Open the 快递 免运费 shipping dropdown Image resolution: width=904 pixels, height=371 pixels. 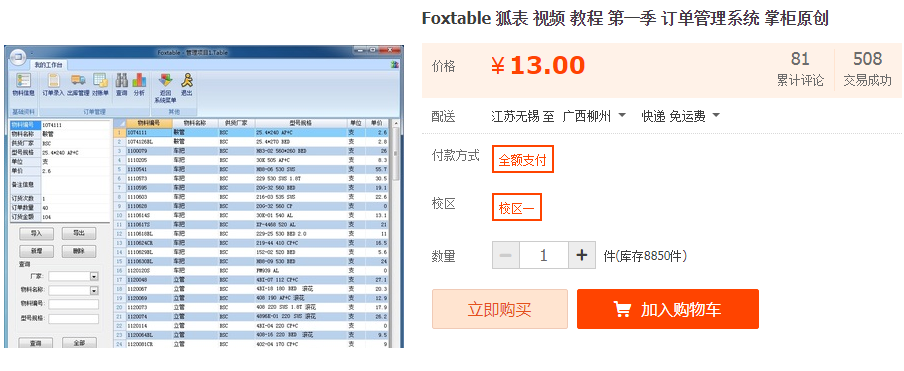(681, 116)
